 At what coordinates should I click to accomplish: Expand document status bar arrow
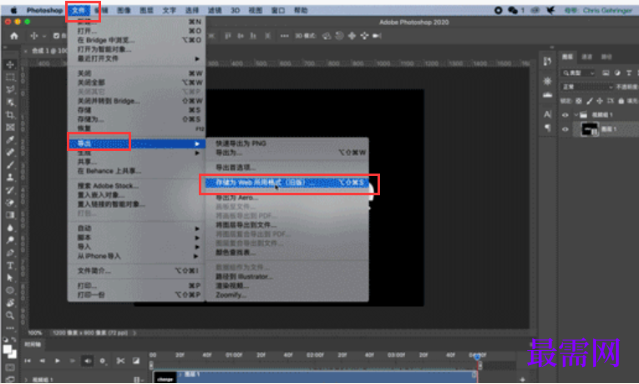tap(134, 333)
